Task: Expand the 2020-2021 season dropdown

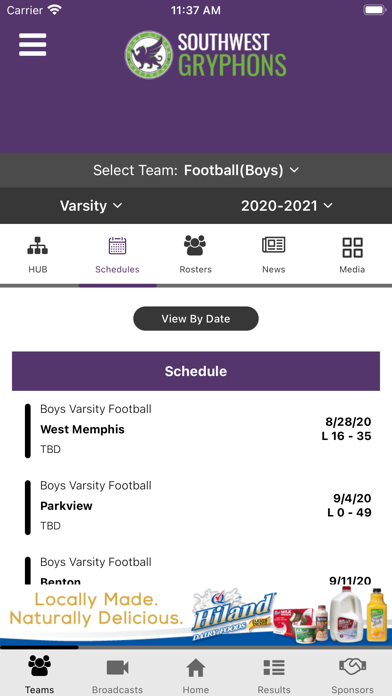Action: (287, 206)
